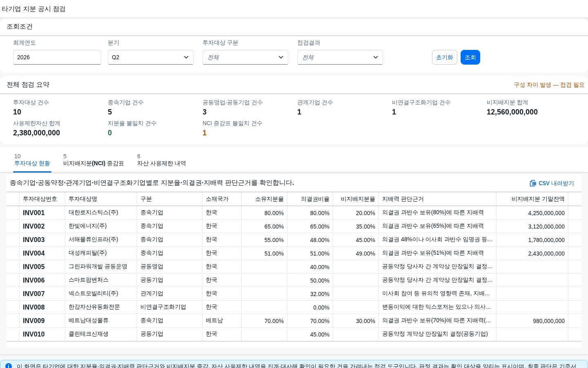Click 비지배지분 합계 value 12,560,000,000
The height and width of the screenshot is (368, 588).
(x=512, y=112)
